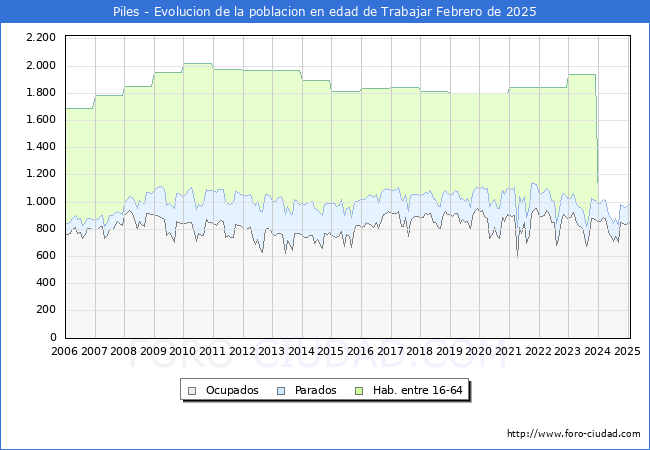Click the 2010 x-axis year label
Viewport: 650px width, 450px height.
point(183,351)
